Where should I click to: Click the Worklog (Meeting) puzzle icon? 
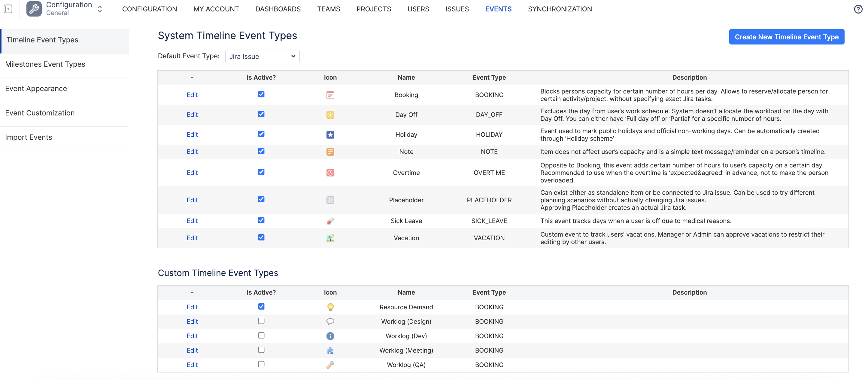(x=330, y=351)
